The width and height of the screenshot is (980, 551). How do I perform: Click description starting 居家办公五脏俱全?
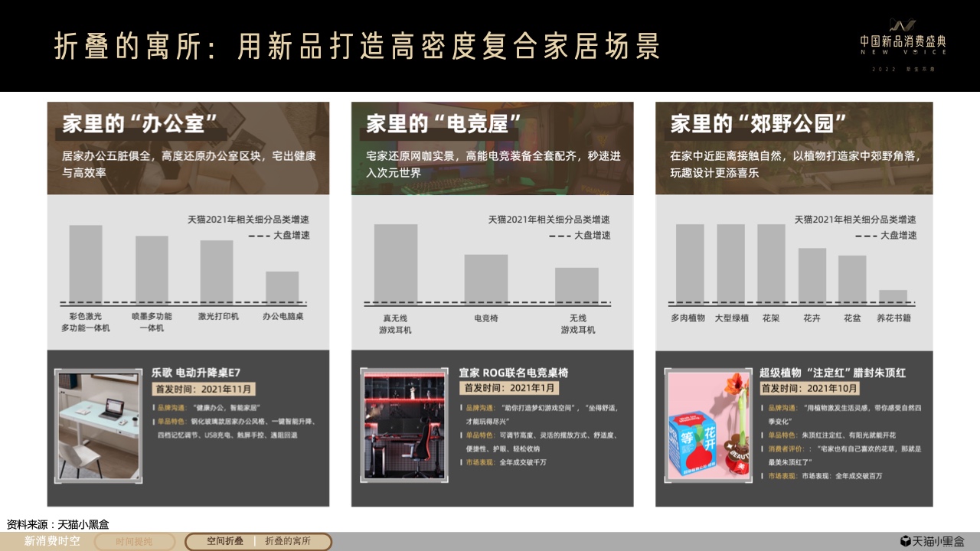188,164
